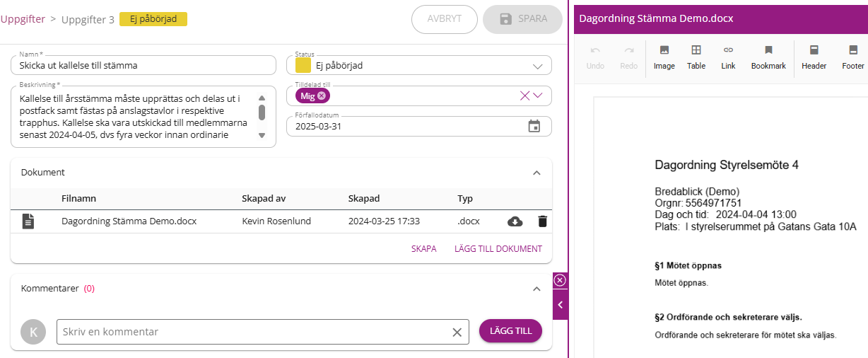Viewport: 868px width, 358px height.
Task: Click the Namn input field
Action: (143, 65)
